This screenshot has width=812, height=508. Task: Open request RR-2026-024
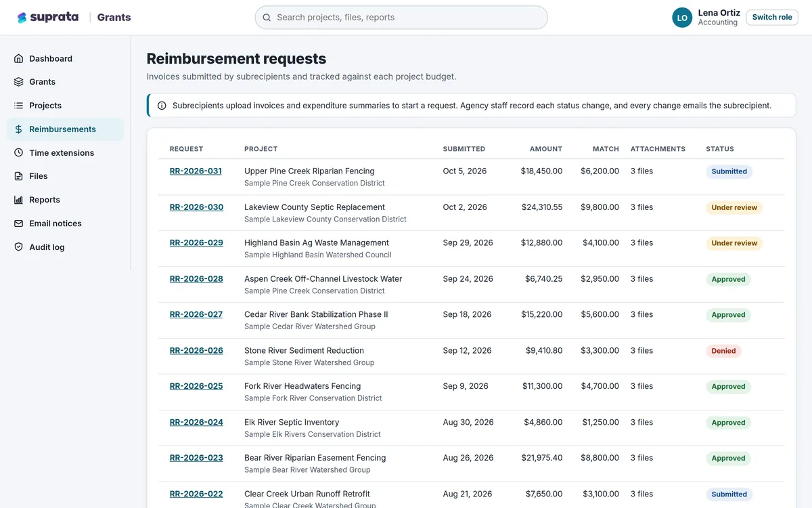coord(196,423)
